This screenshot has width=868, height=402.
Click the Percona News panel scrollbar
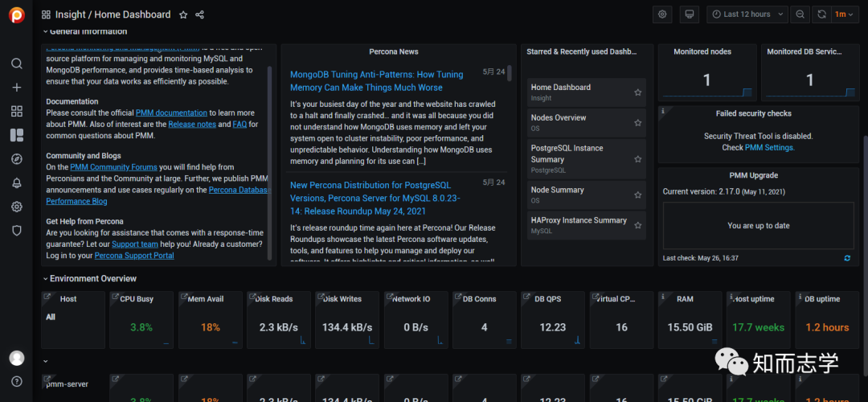(510, 73)
